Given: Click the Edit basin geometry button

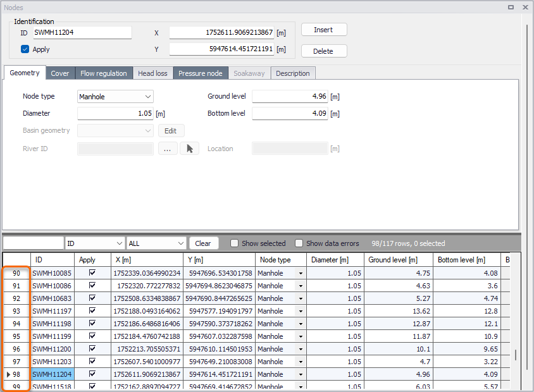Looking at the screenshot, I should point(171,131).
